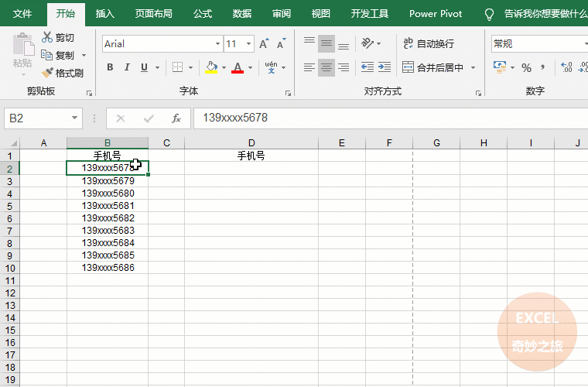Screen dimensions: 588x387
Task: Open the Name Box dropdown arrow
Action: 75,118
